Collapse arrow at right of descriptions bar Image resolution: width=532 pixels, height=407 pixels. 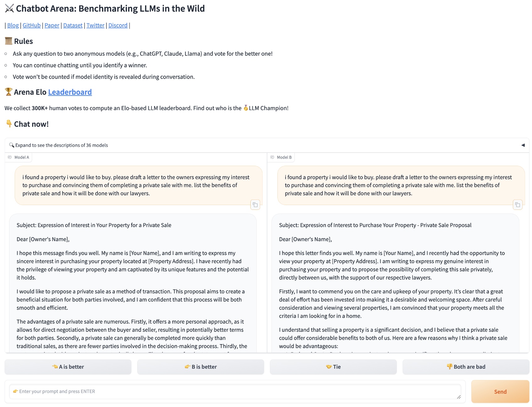click(x=523, y=145)
